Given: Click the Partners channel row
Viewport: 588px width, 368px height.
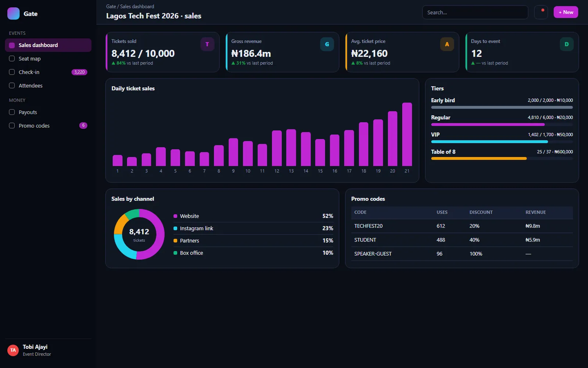Looking at the screenshot, I should click(x=253, y=241).
